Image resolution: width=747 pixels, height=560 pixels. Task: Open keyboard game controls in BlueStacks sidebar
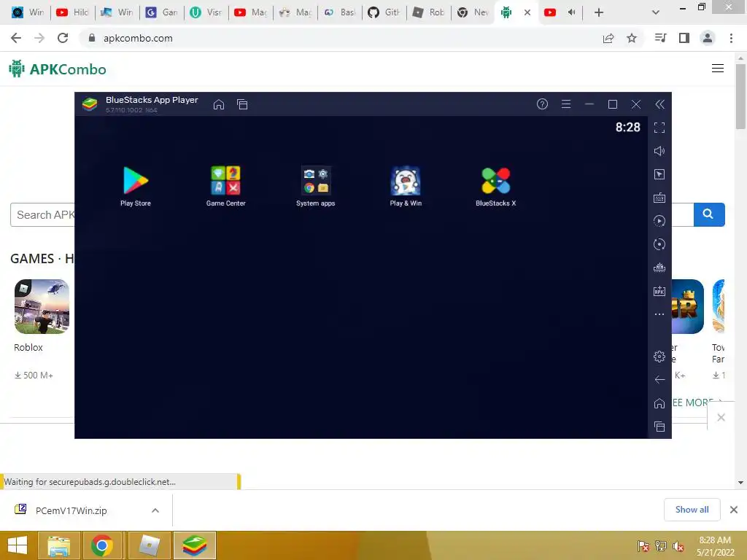pyautogui.click(x=659, y=198)
